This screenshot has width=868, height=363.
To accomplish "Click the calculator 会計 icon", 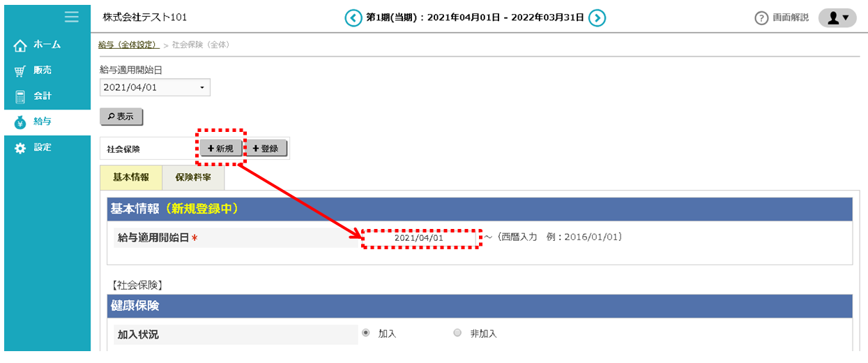I will (x=20, y=96).
